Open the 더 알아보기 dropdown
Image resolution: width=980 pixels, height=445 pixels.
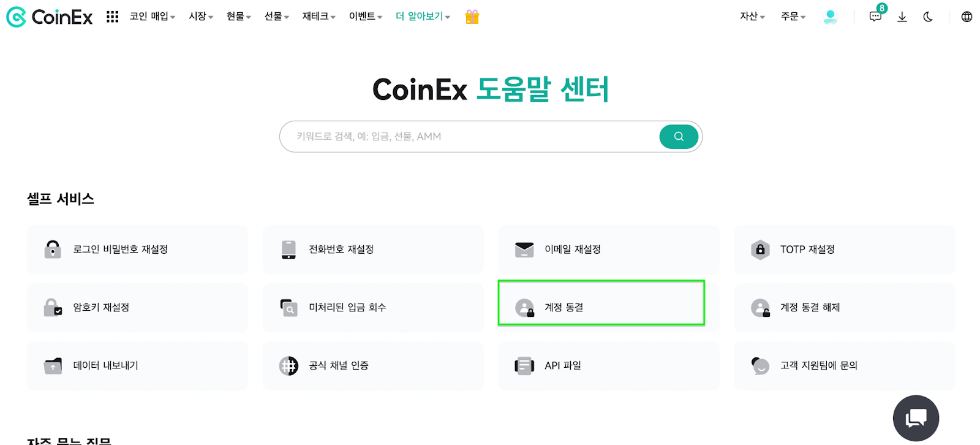(x=421, y=17)
